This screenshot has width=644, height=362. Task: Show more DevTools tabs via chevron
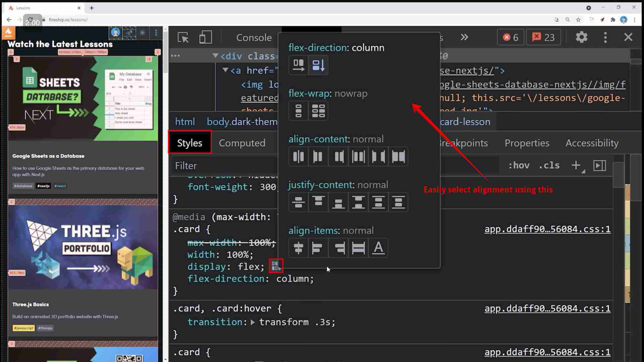point(464,37)
